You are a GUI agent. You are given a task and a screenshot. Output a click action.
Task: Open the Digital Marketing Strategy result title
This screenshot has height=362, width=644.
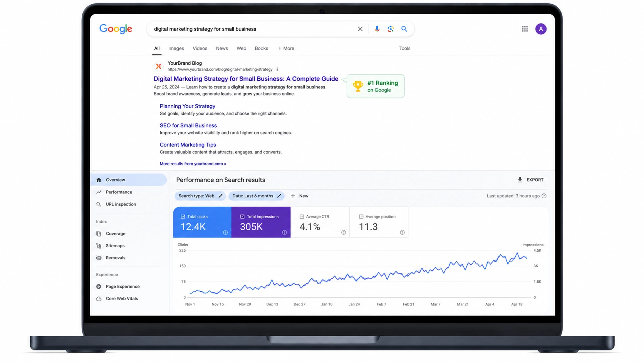[246, 79]
